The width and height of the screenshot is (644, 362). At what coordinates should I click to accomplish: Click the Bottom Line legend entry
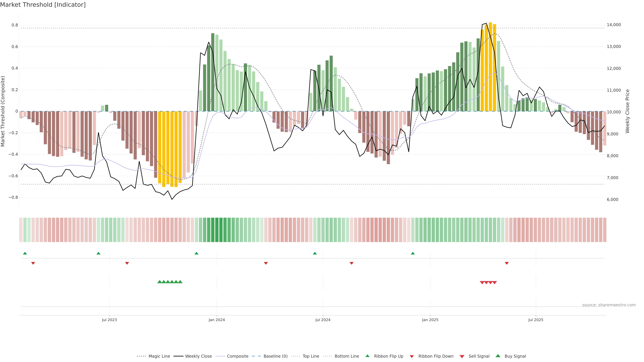[x=346, y=356]
